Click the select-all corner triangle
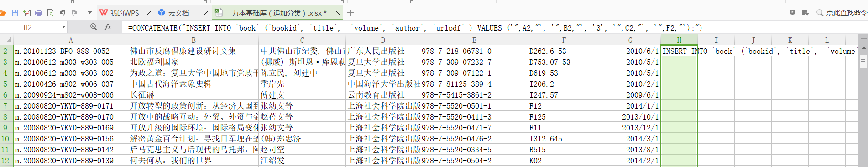The height and width of the screenshot is (167, 868). 8,40
